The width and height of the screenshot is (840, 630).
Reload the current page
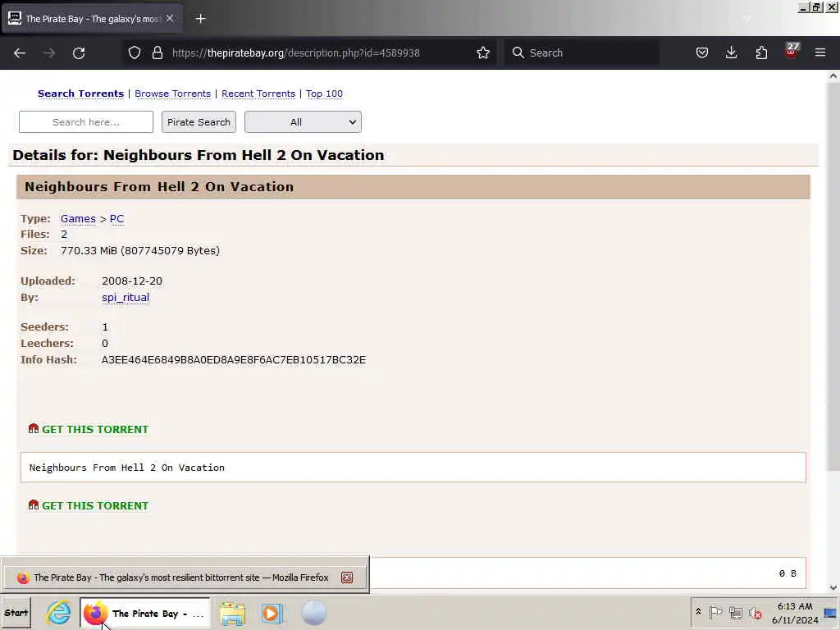pos(79,53)
